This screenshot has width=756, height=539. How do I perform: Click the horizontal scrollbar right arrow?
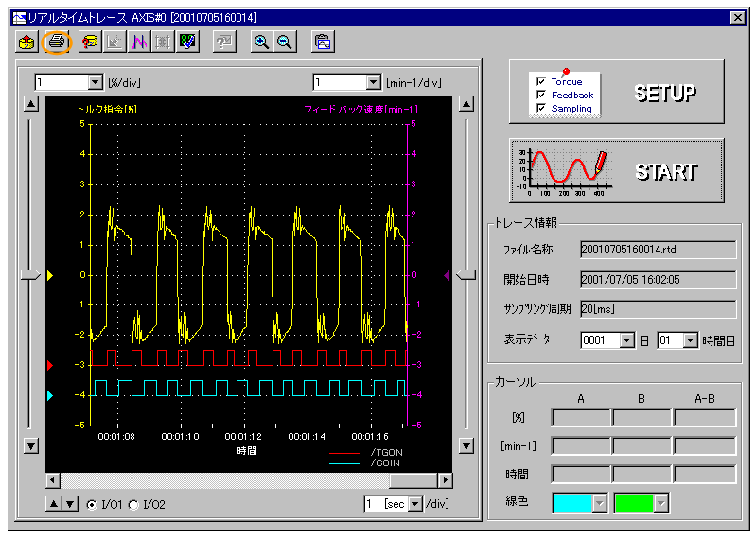coord(446,481)
